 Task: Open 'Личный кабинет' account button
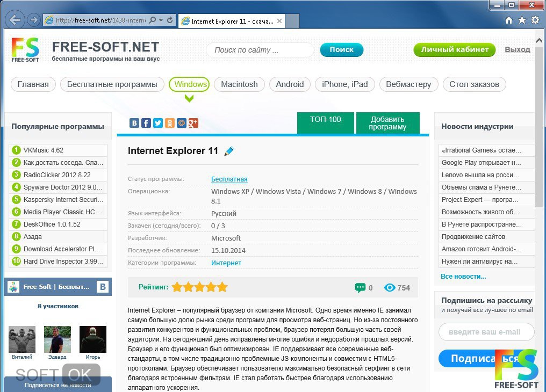coord(455,49)
